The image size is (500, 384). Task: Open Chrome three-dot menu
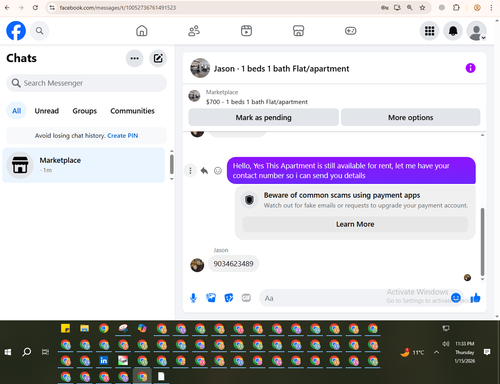click(x=491, y=7)
